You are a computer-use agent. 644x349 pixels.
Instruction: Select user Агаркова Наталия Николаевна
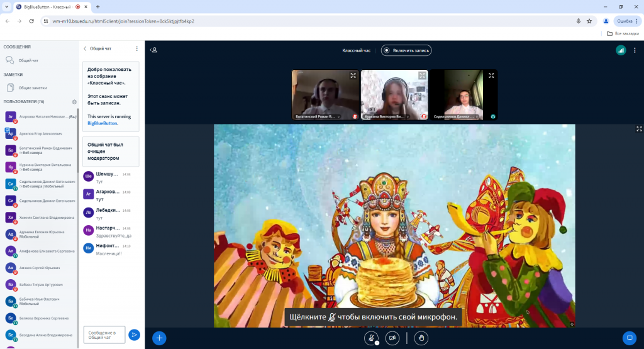click(40, 116)
